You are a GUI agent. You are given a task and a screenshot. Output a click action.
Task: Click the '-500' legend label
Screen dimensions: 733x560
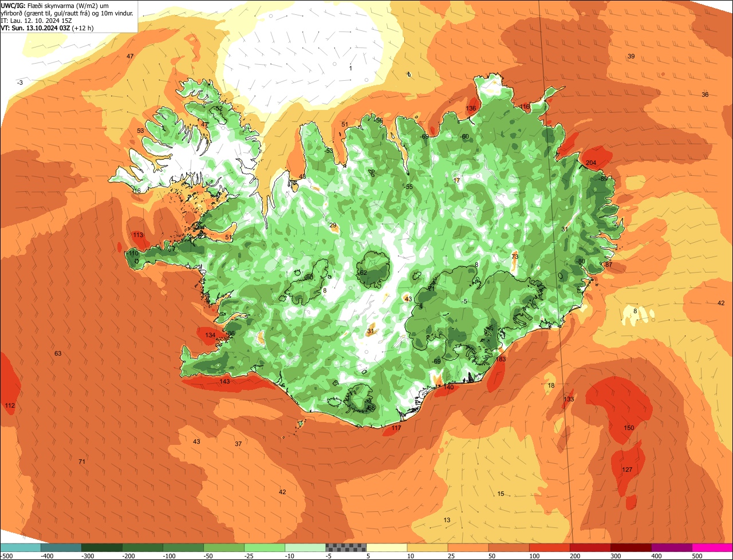pyautogui.click(x=6, y=556)
